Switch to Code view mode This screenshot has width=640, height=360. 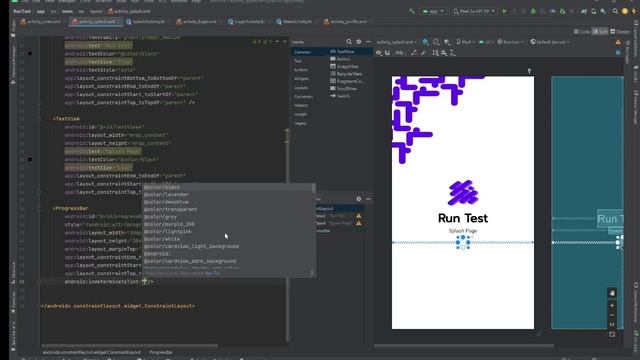pyautogui.click(x=582, y=31)
